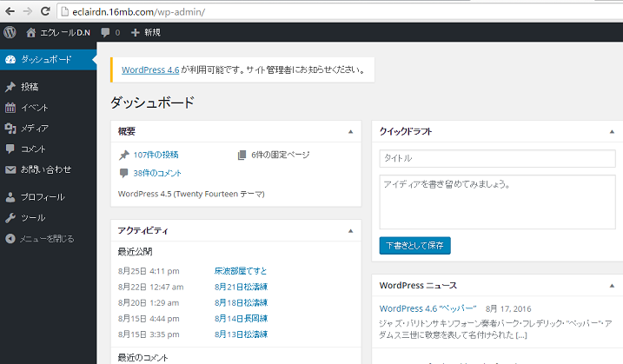Click the pages icon beside 6件の固定ページ
Image resolution: width=623 pixels, height=364 pixels.
242,155
